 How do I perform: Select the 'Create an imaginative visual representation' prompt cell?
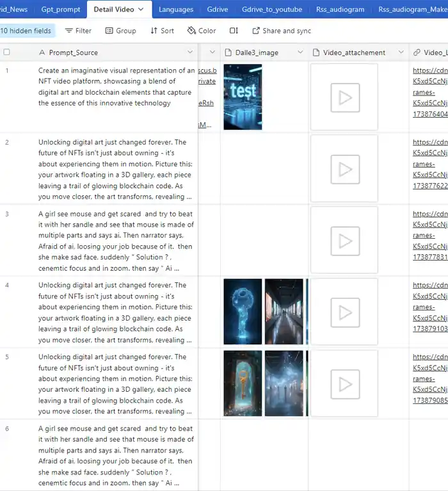tap(116, 86)
